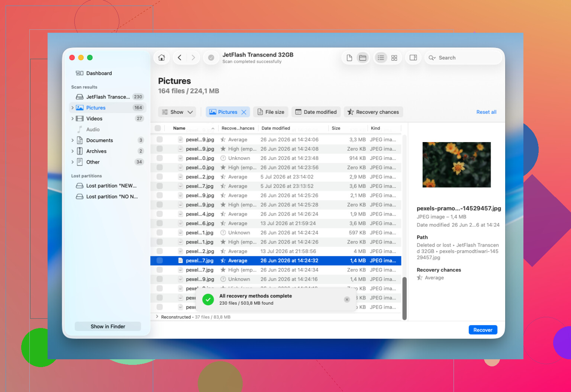Image resolution: width=571 pixels, height=392 pixels.
Task: Select Documents in scan results
Action: click(100, 140)
